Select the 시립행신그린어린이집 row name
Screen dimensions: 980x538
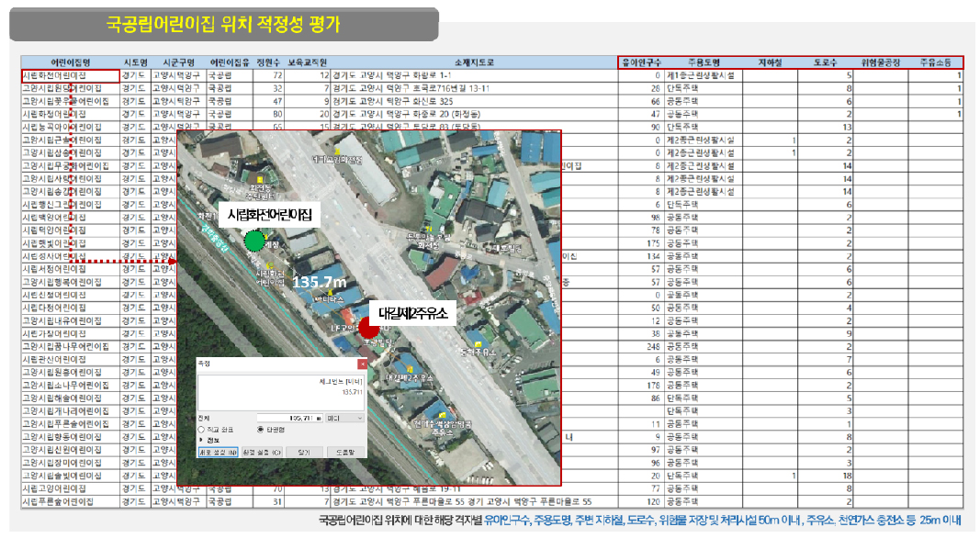(70, 205)
